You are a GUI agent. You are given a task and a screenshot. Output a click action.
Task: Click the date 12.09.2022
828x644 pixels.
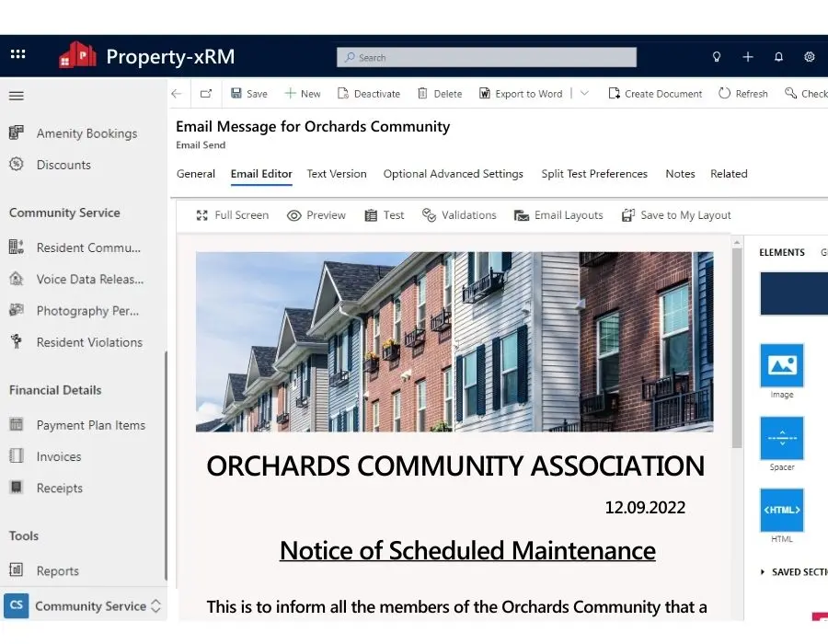coord(645,507)
